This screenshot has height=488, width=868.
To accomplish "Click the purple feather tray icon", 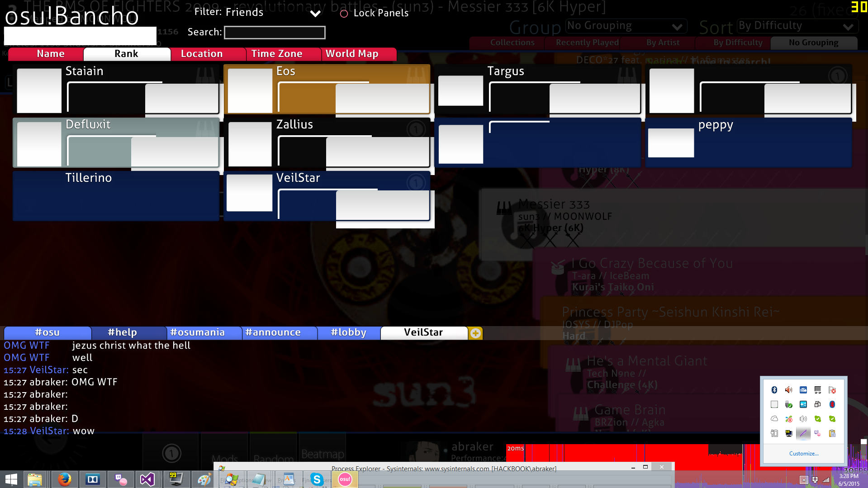I will (x=803, y=433).
